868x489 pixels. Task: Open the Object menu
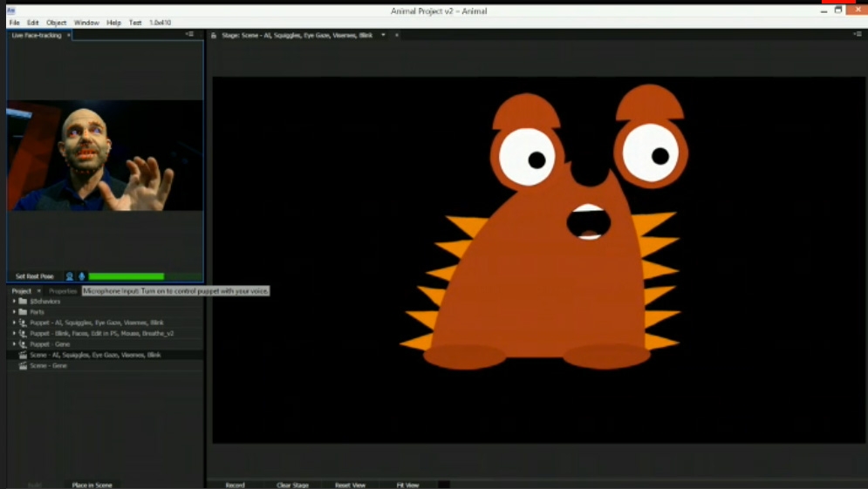pos(56,23)
